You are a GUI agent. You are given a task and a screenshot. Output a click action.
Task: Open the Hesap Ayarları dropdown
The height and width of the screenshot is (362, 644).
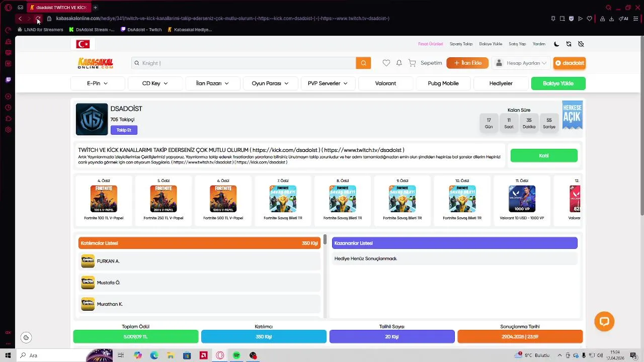click(521, 63)
